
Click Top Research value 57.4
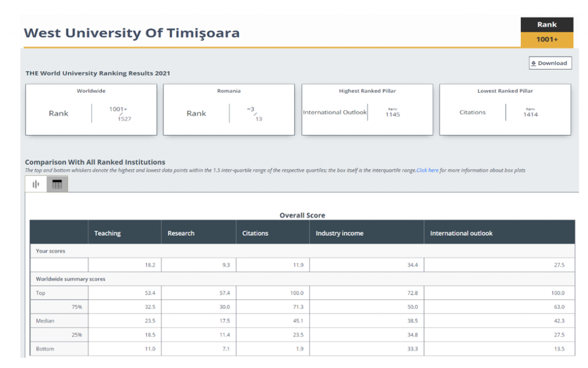[x=225, y=293]
